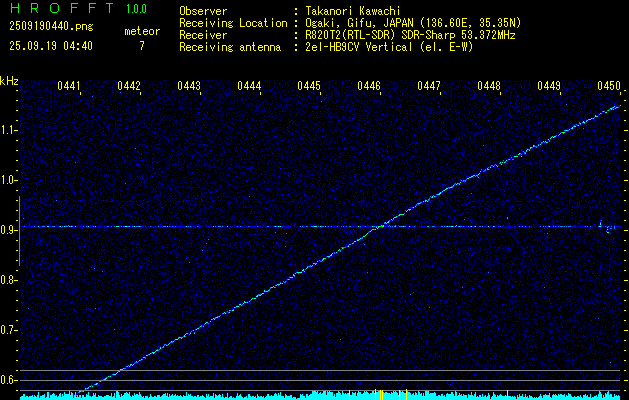629x400 pixels.
Task: Click the location Ogaki, Gifu, JAPAN text
Action: [412, 23]
